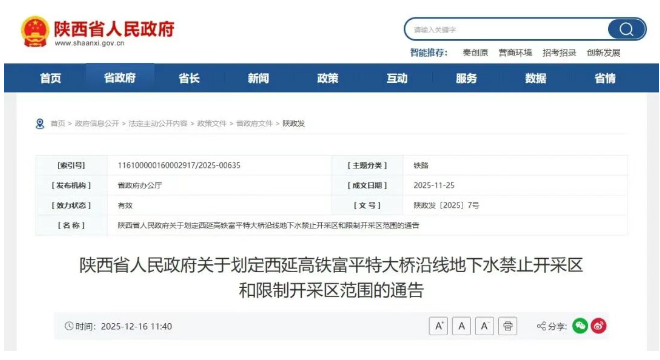660x360 pixels.
Task: Click the 主题分类 field label
Action: [x=367, y=165]
